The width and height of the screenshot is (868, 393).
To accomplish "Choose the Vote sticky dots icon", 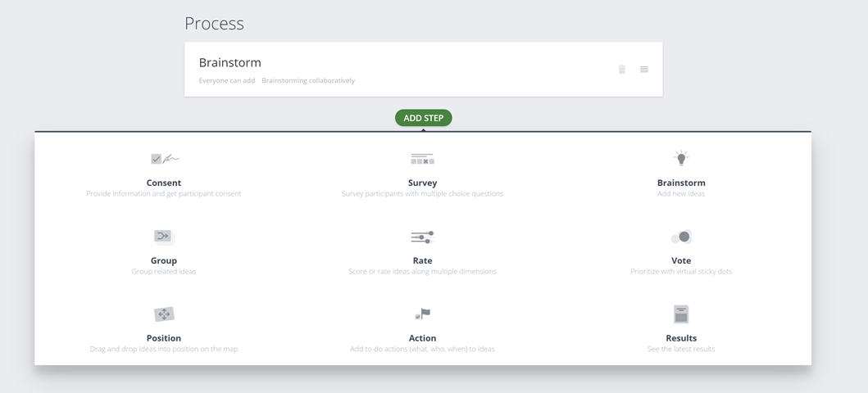I will tap(681, 237).
